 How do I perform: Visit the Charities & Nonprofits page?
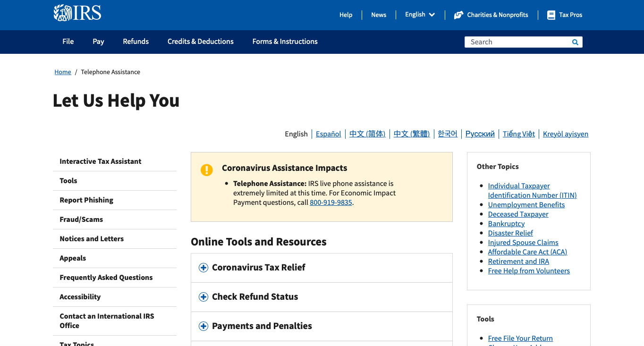click(491, 15)
